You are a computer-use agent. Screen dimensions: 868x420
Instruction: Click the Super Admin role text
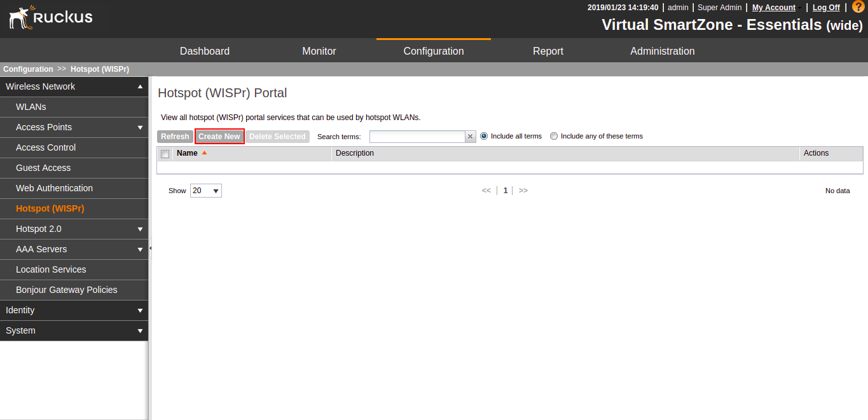(x=719, y=8)
